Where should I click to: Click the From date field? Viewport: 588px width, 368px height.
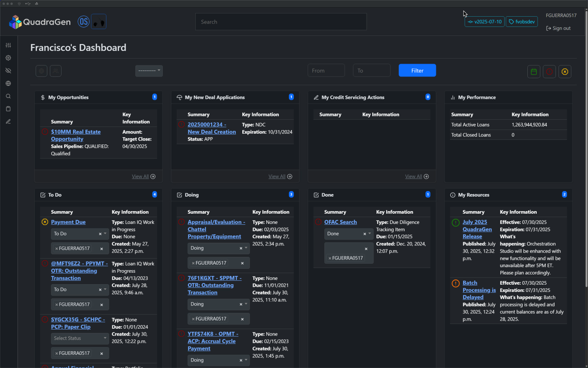326,71
